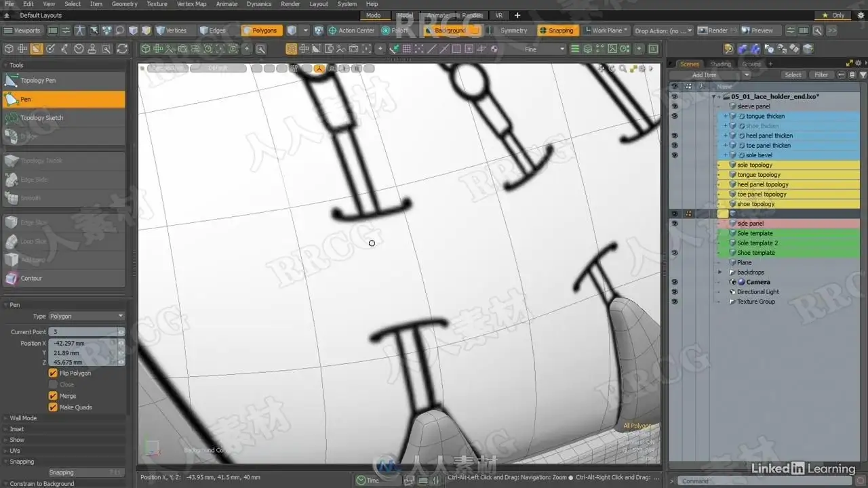Expand the Wall Mode section

23,418
